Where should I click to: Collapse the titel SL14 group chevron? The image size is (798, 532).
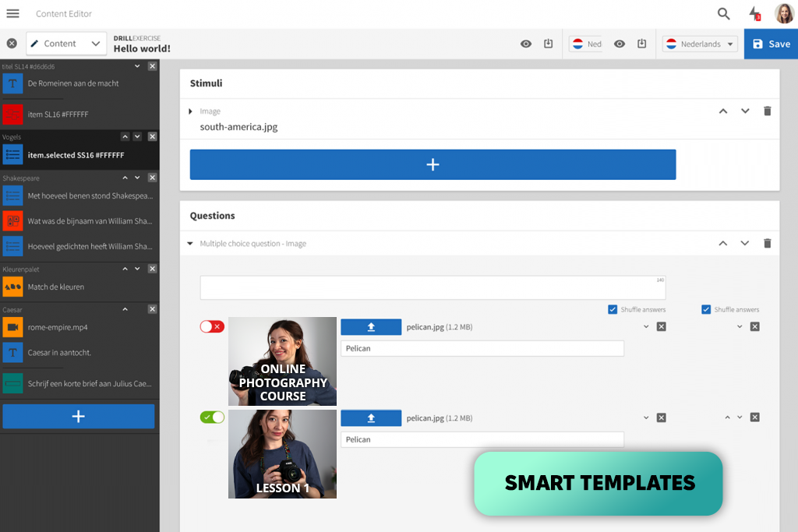tap(137, 66)
